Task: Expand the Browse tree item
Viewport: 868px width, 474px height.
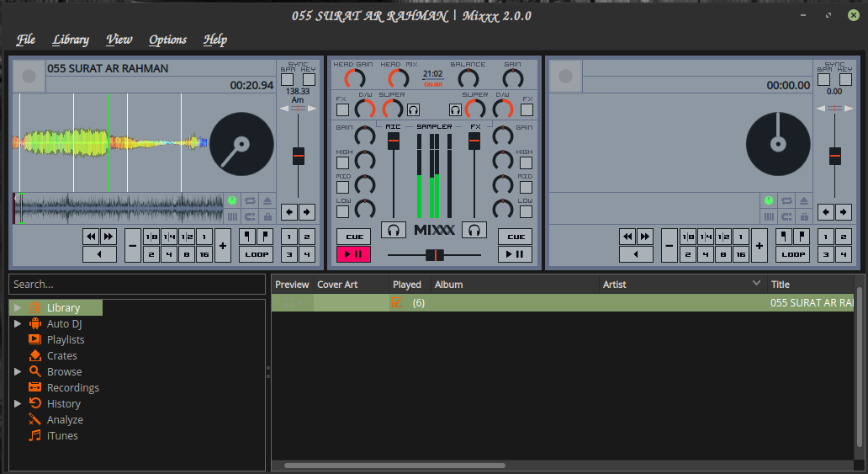Action: [x=18, y=371]
